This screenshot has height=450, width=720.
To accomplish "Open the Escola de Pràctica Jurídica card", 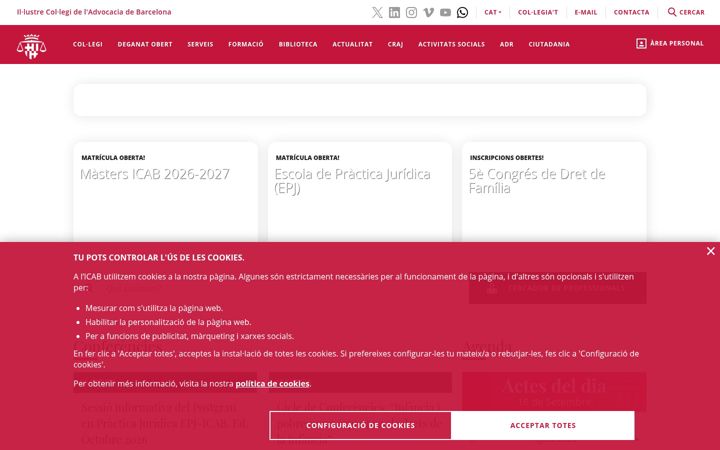I will point(360,192).
